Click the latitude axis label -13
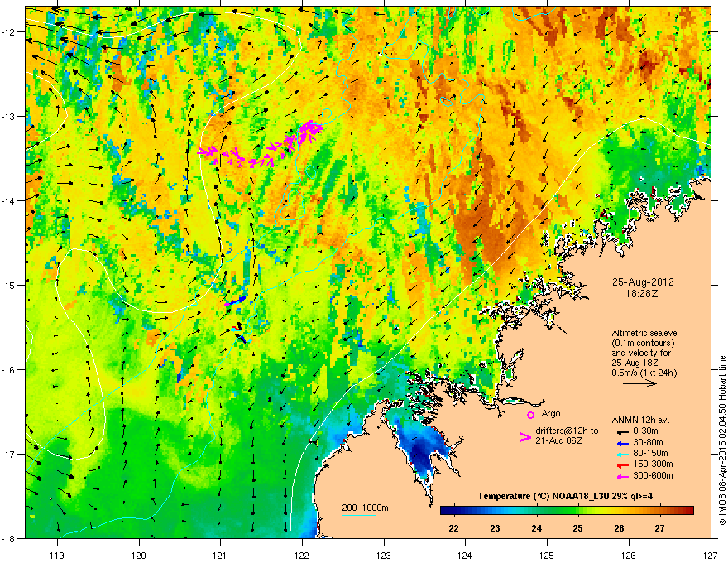This screenshot has width=728, height=563. point(9,117)
